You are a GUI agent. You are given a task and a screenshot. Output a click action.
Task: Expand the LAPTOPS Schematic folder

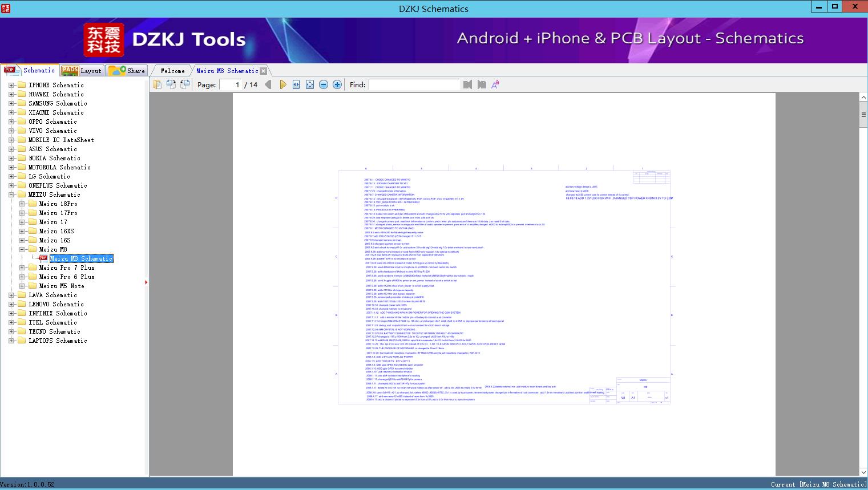(x=11, y=341)
